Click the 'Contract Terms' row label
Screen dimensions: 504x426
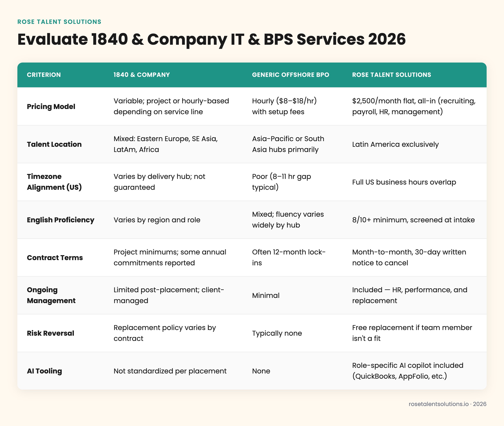point(55,258)
